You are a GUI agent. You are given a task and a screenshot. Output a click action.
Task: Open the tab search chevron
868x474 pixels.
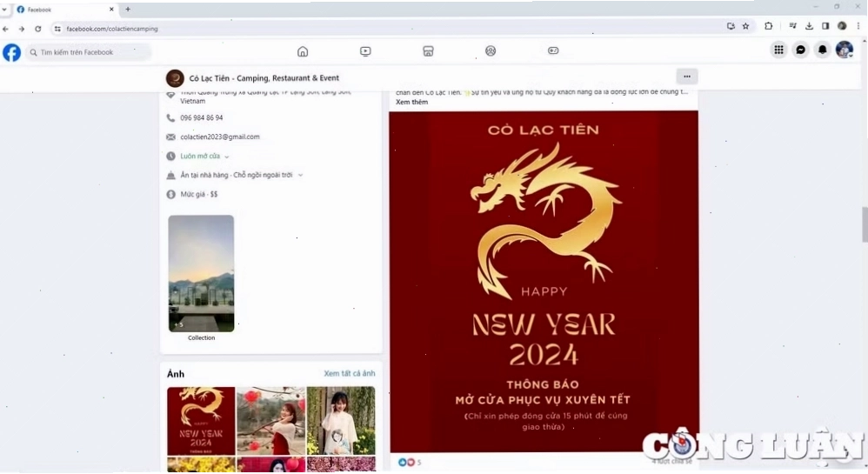pos(4,10)
